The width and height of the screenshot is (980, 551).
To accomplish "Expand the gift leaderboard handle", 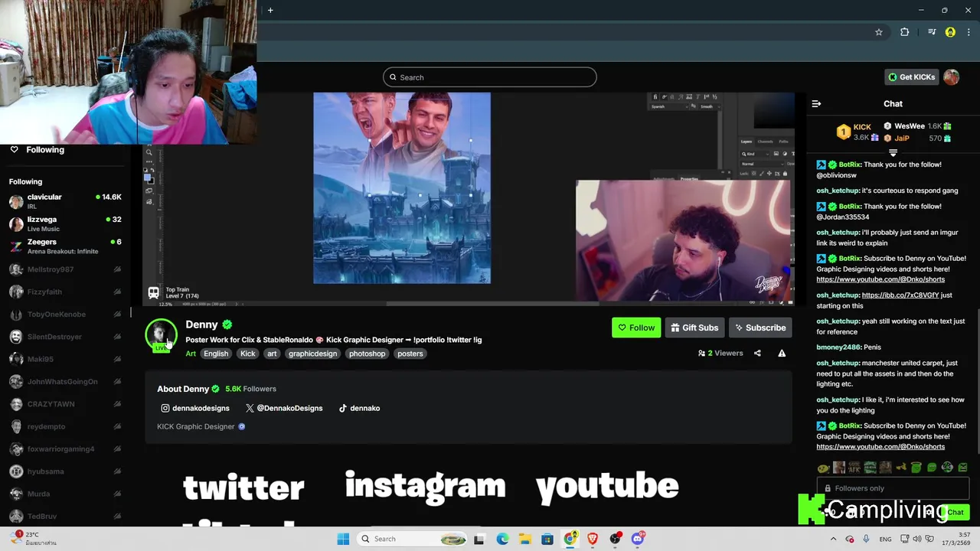I will [893, 152].
